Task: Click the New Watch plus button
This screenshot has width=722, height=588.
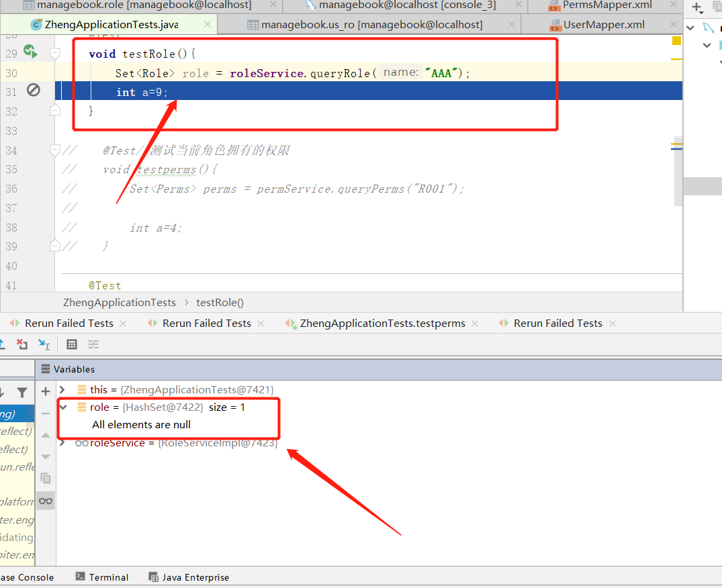Action: [x=46, y=391]
